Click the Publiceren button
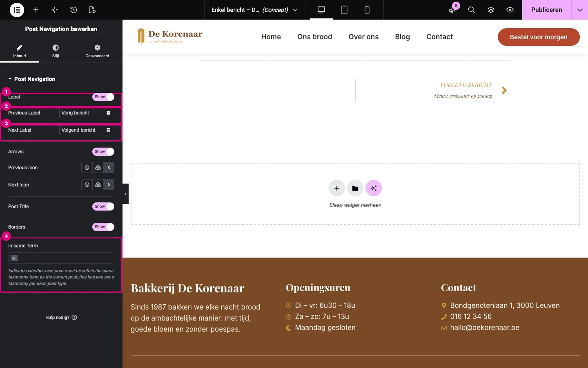Image resolution: width=588 pixels, height=368 pixels. point(546,10)
